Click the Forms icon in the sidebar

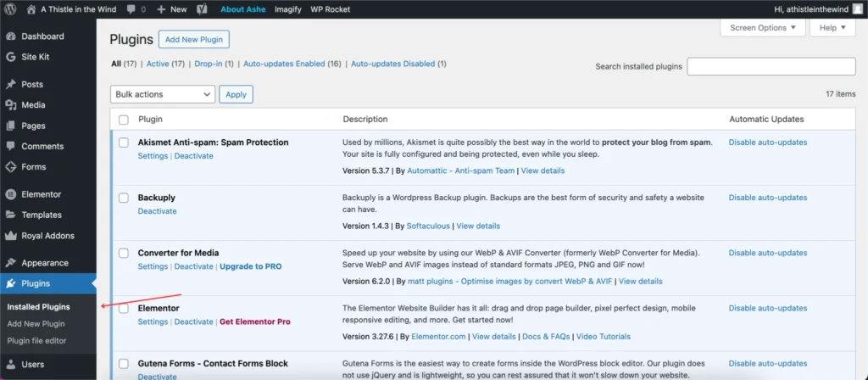tap(10, 167)
